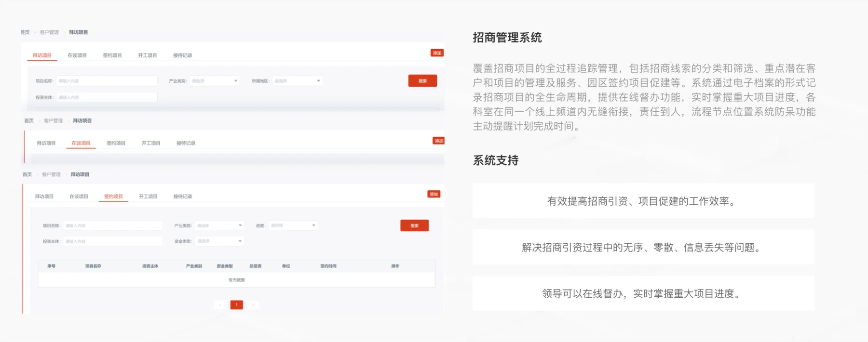Select 签约项目 tab in bottom panel
Screen dimensions: 868x342
pyautogui.click(x=113, y=197)
